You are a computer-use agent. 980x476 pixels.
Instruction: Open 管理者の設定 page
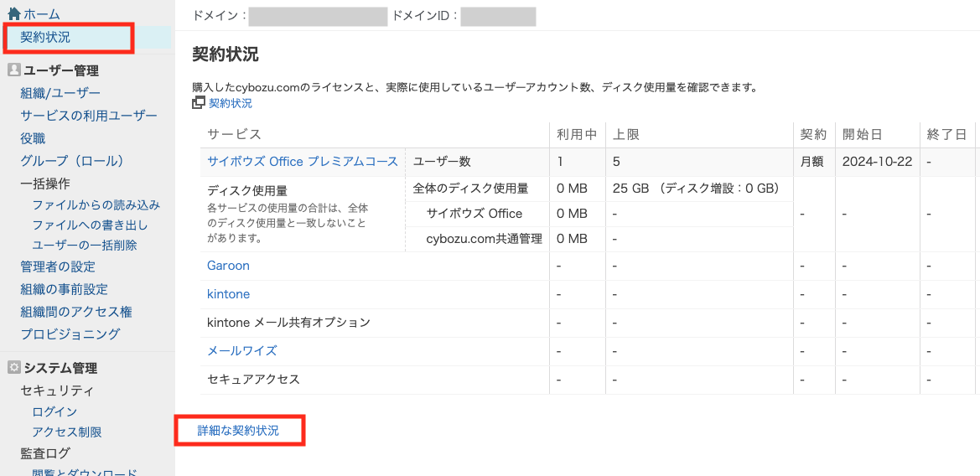[58, 266]
